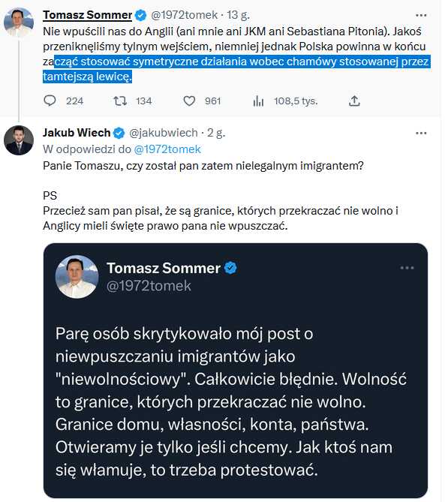This screenshot has width=448, height=502.
Task: Open more options on Tomasz Sommer's top tweet
Action: 421,15
